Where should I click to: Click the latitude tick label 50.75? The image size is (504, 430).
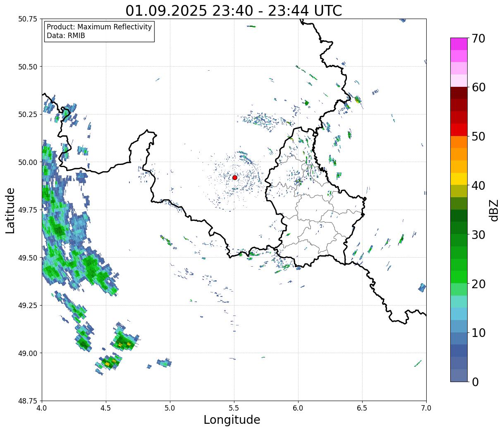click(28, 19)
